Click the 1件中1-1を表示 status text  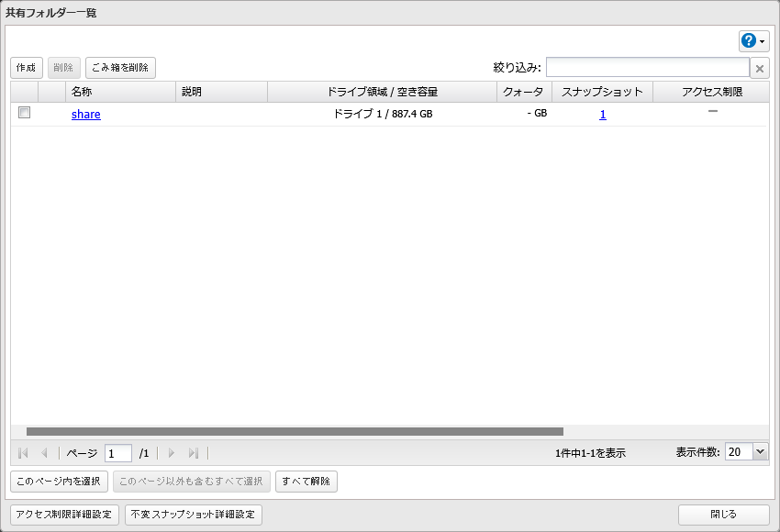pos(590,453)
